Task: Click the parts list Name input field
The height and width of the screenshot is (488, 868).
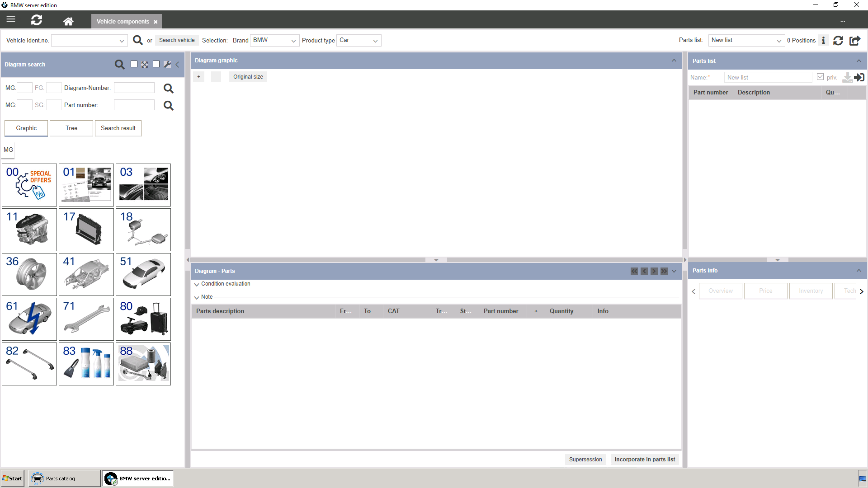Action: (x=768, y=77)
